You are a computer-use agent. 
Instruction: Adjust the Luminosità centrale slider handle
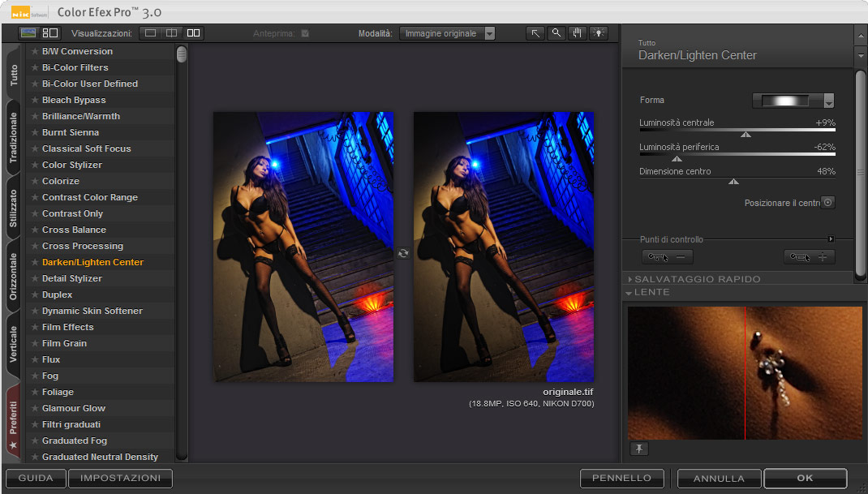tap(746, 134)
